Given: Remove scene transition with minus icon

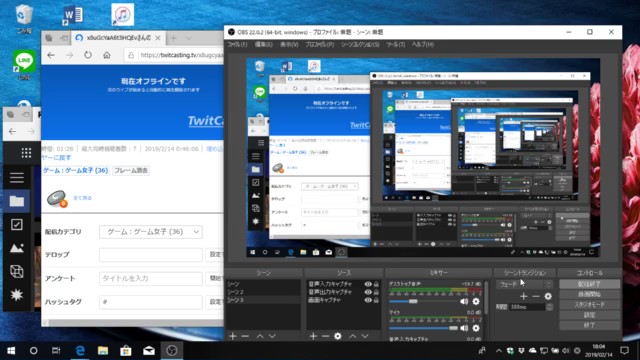Looking at the screenshot, I should (x=536, y=296).
